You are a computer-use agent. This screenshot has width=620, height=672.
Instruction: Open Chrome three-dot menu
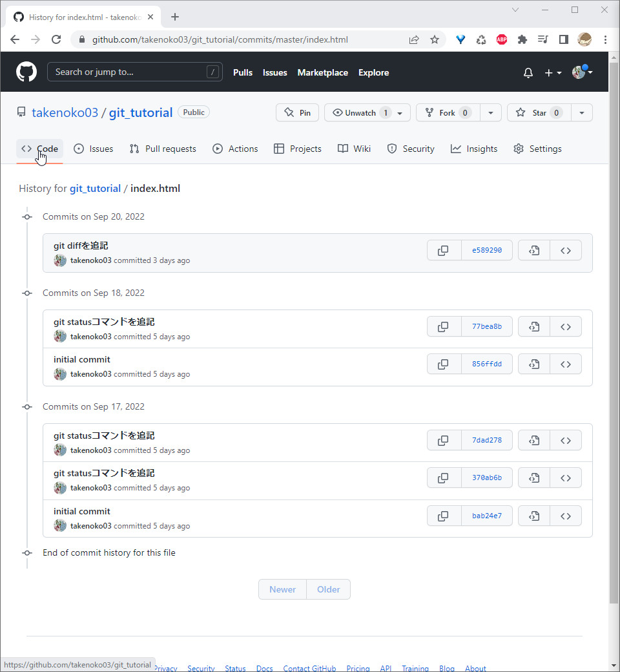[x=605, y=40]
